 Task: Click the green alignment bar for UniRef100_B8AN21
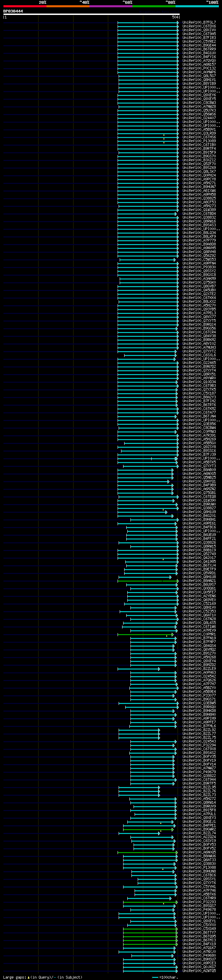pos(148,581)
